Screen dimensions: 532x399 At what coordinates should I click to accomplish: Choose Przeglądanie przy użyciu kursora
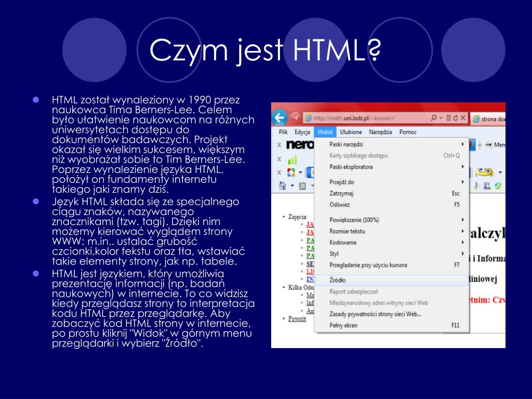(392, 265)
